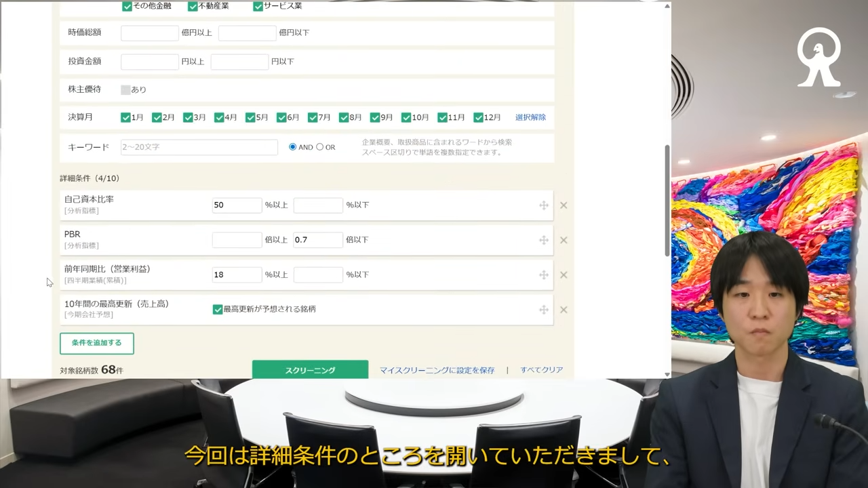The width and height of the screenshot is (868, 488).
Task: Uncheck the 1月 settlement month checkbox
Action: pos(125,117)
